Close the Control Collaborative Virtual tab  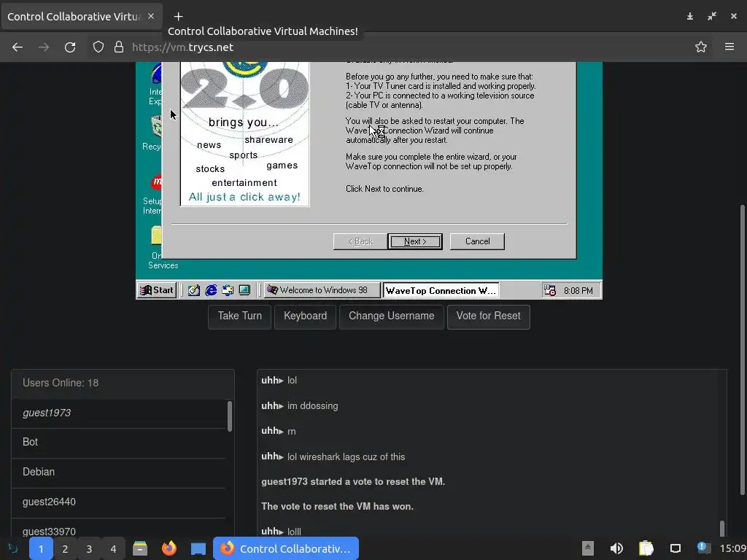[x=151, y=16]
